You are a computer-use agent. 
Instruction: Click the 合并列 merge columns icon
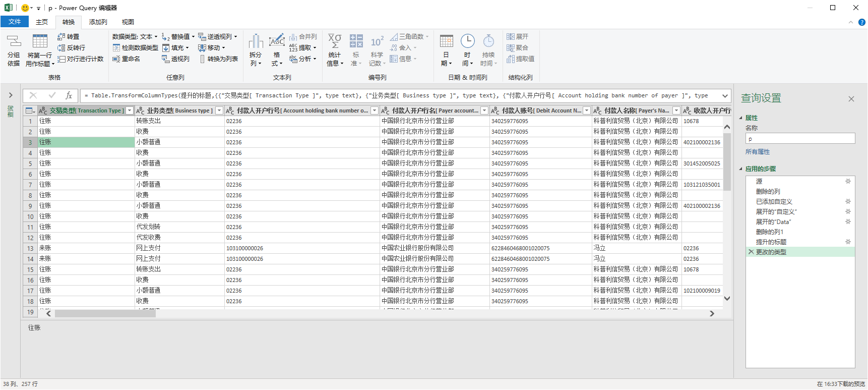click(x=293, y=37)
